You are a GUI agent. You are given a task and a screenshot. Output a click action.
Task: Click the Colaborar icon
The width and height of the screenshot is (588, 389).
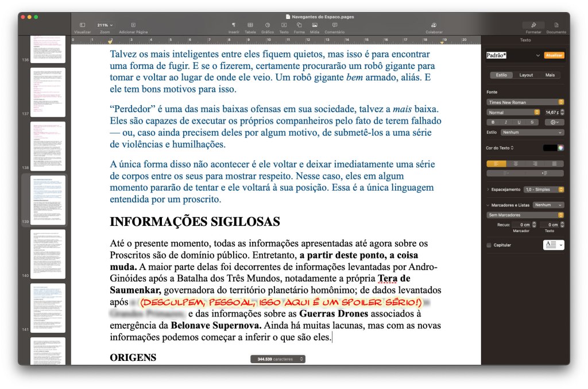(434, 25)
